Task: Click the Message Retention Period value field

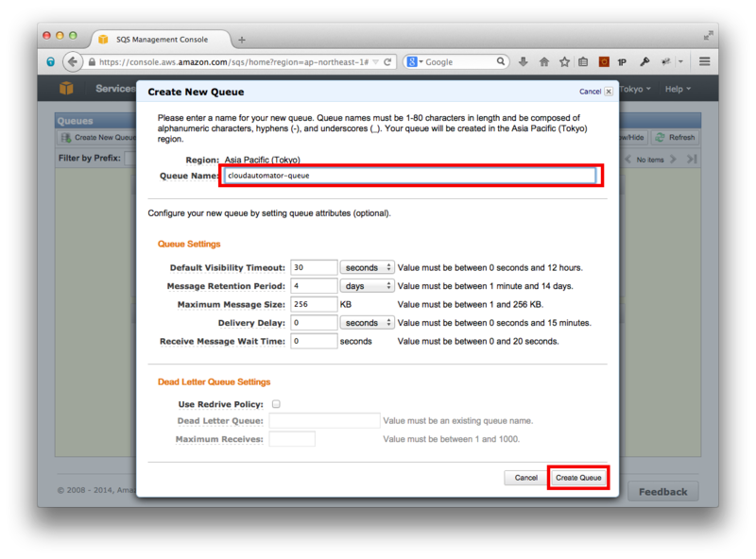Action: tap(314, 286)
